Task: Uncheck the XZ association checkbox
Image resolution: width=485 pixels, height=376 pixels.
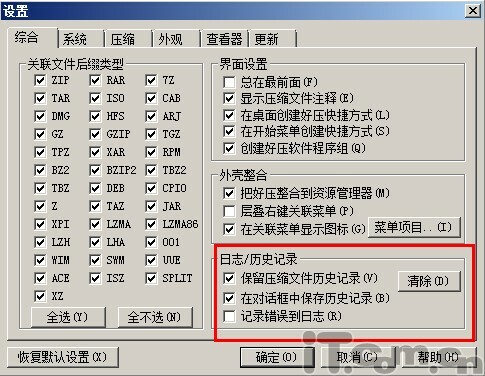Action: tap(40, 296)
